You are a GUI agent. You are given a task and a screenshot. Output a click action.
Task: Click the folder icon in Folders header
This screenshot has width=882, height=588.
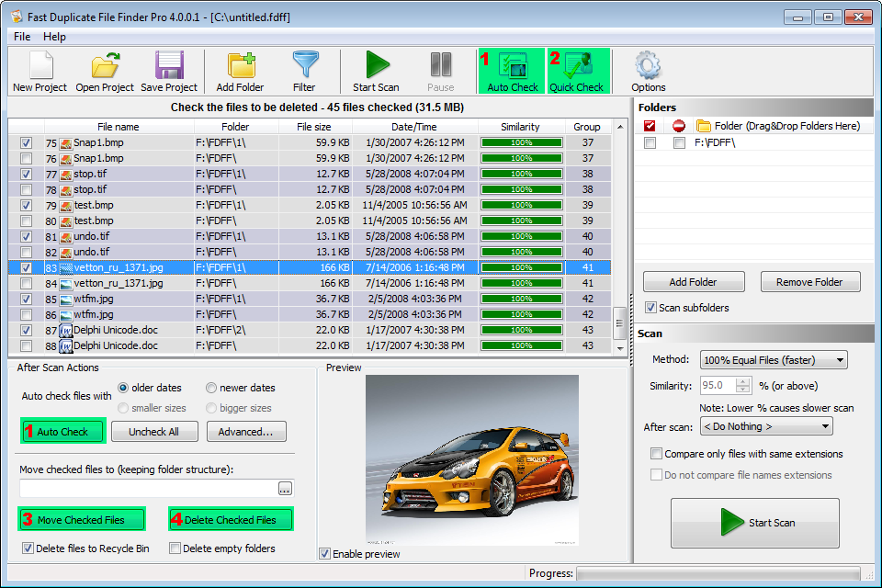[703, 126]
